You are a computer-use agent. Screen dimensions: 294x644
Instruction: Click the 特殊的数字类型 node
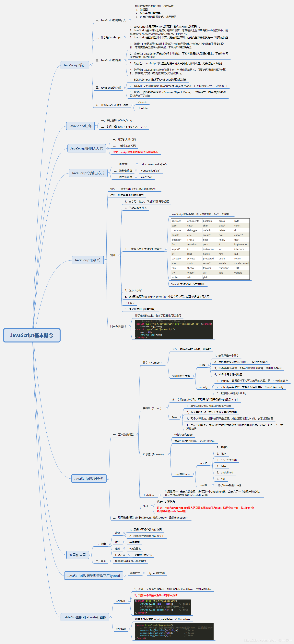[x=181, y=376]
